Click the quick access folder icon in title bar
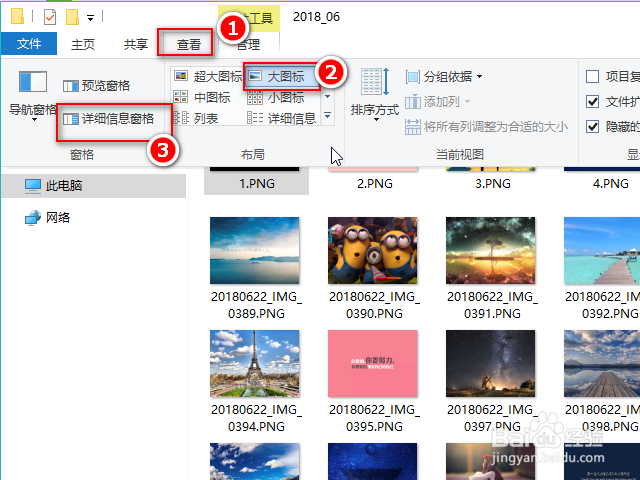The height and width of the screenshot is (480, 640). click(x=17, y=16)
